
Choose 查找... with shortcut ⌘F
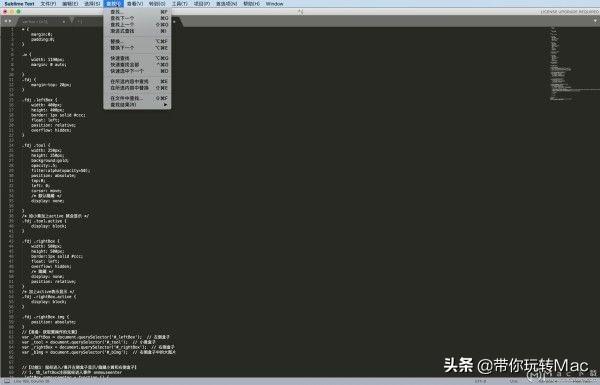tap(137, 12)
